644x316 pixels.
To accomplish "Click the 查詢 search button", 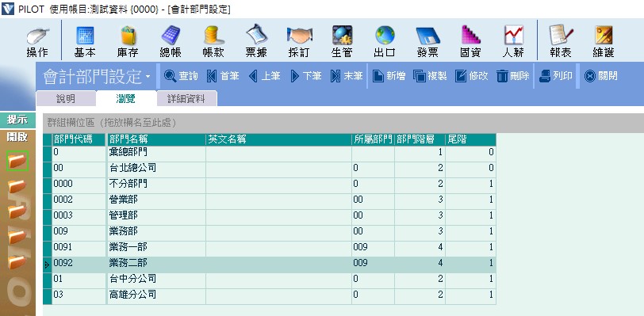I will (x=181, y=76).
